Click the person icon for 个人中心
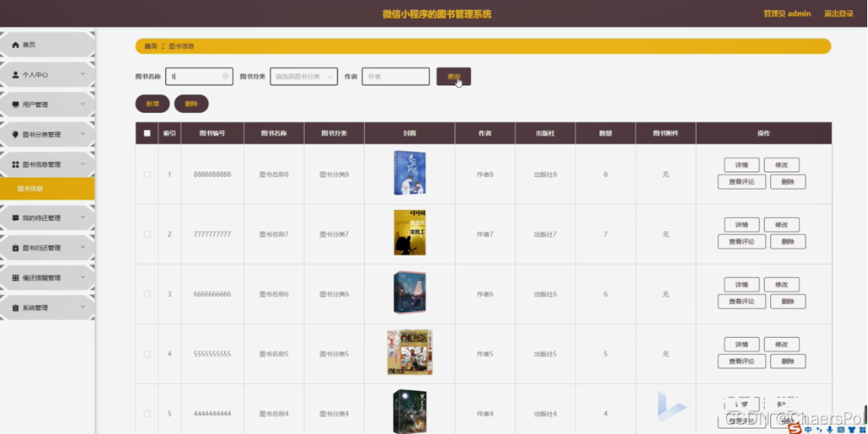This screenshot has width=868, height=434. tap(16, 74)
